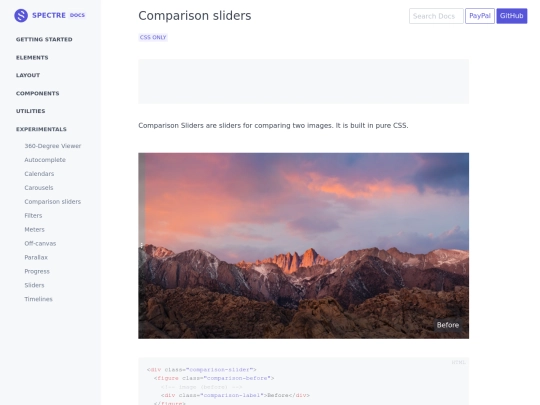The image size is (540, 405).
Task: Expand the Layout section
Action: [28, 75]
